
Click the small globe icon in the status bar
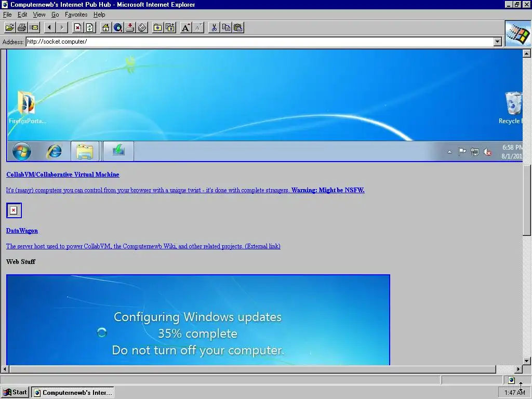pyautogui.click(x=512, y=380)
